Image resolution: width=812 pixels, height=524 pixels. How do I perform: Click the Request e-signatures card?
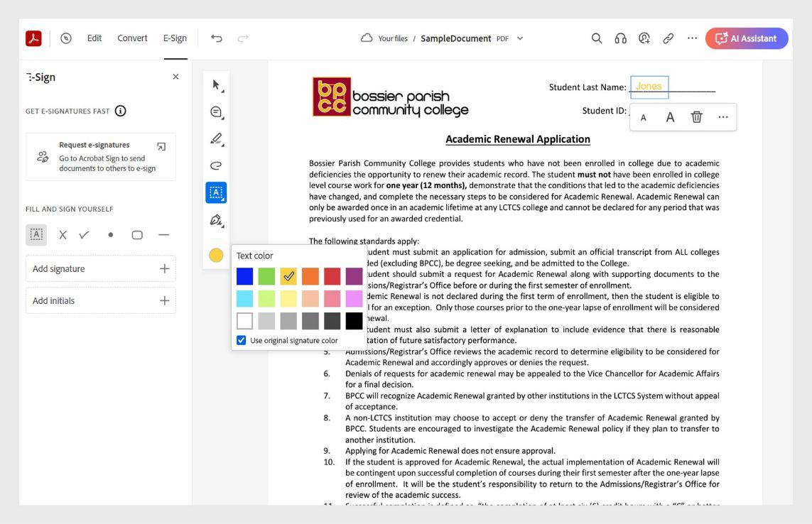pyautogui.click(x=100, y=156)
